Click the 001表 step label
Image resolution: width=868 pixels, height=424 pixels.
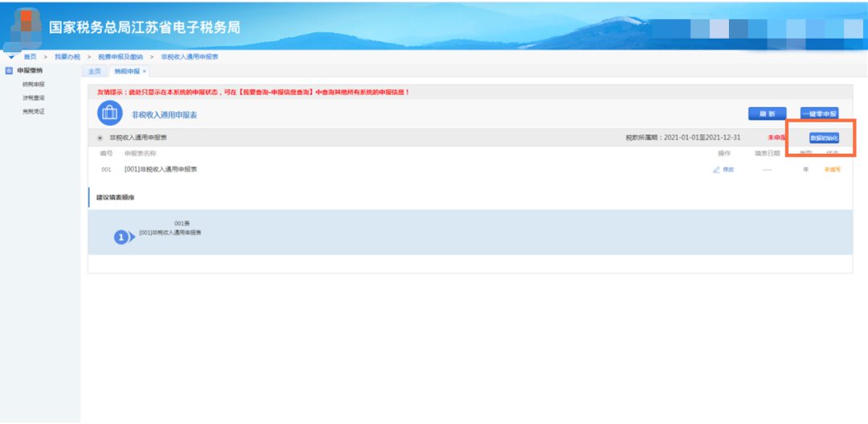click(x=182, y=224)
